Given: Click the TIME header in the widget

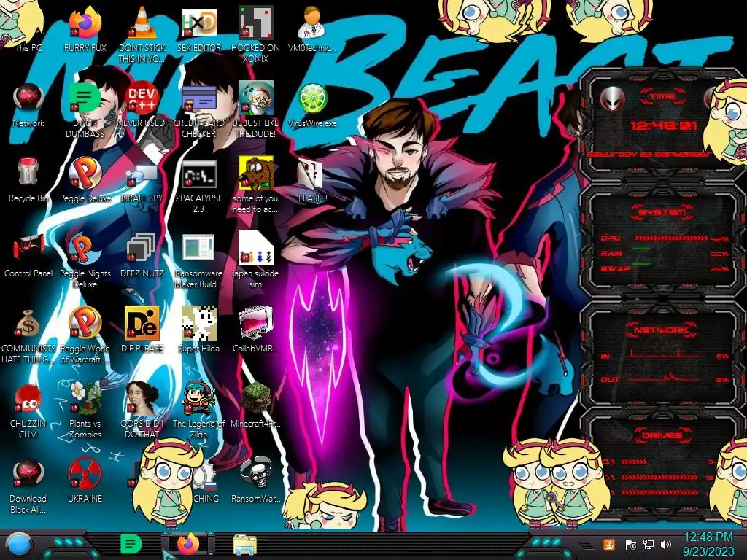Looking at the screenshot, I should 662,97.
